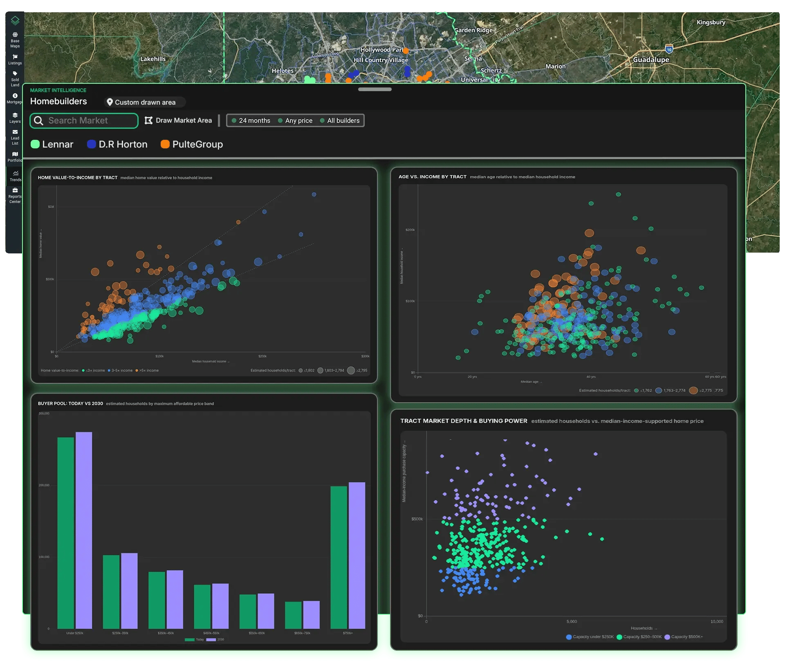
Task: Toggle Capacity $500K+ legend item
Action: (x=684, y=637)
